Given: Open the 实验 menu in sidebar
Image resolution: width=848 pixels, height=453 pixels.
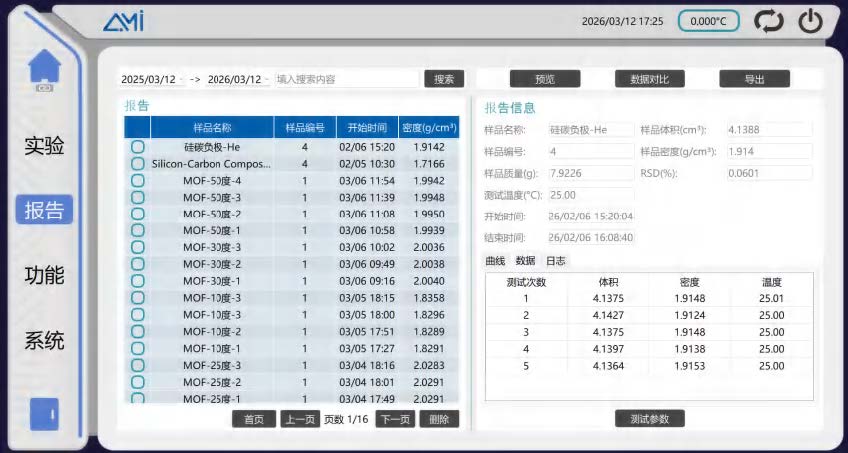Looking at the screenshot, I should pos(44,146).
